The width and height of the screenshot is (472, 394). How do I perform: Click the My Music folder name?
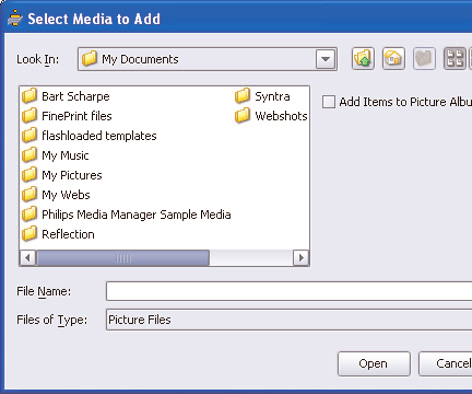(65, 156)
